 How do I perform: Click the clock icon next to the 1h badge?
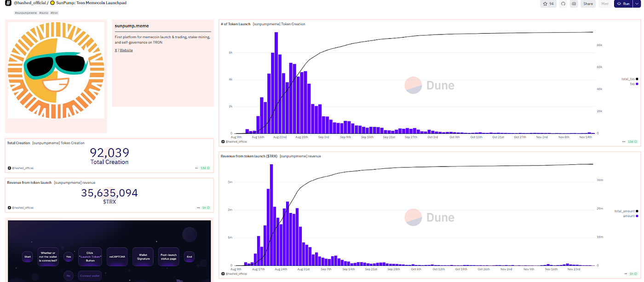click(209, 207)
